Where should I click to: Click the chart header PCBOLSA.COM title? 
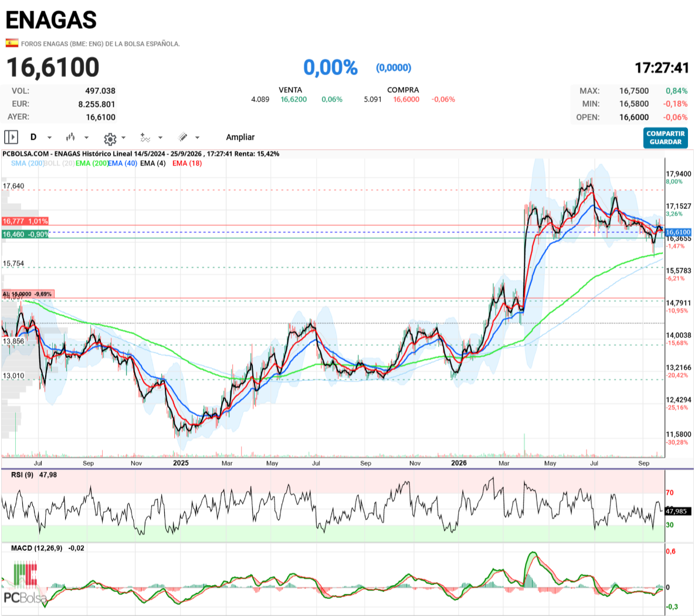[141, 154]
